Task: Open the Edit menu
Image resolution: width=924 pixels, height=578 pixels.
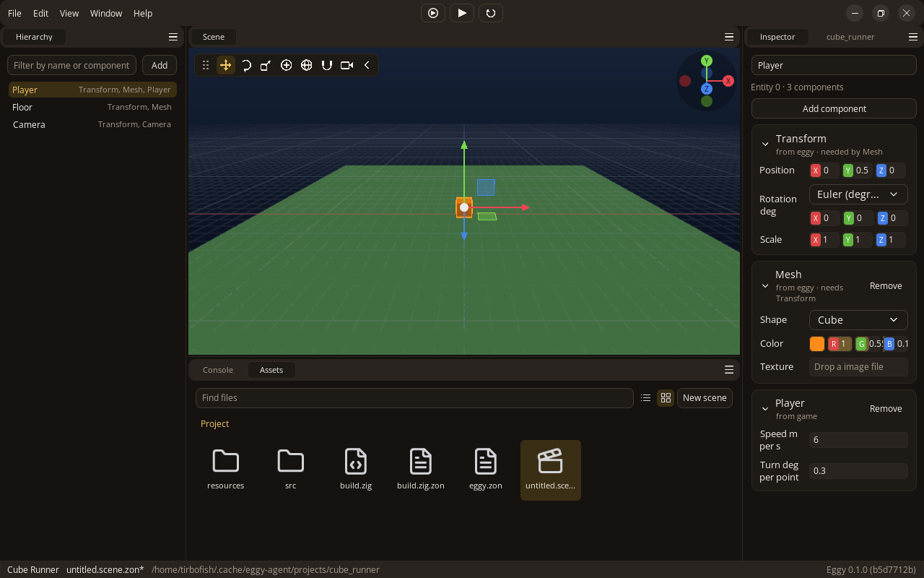Action: pyautogui.click(x=41, y=13)
